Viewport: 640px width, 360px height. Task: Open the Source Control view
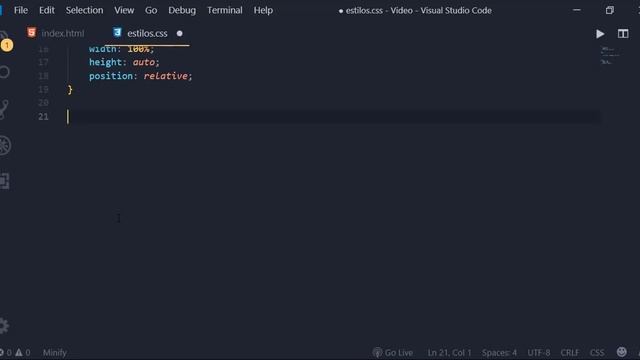click(4, 109)
